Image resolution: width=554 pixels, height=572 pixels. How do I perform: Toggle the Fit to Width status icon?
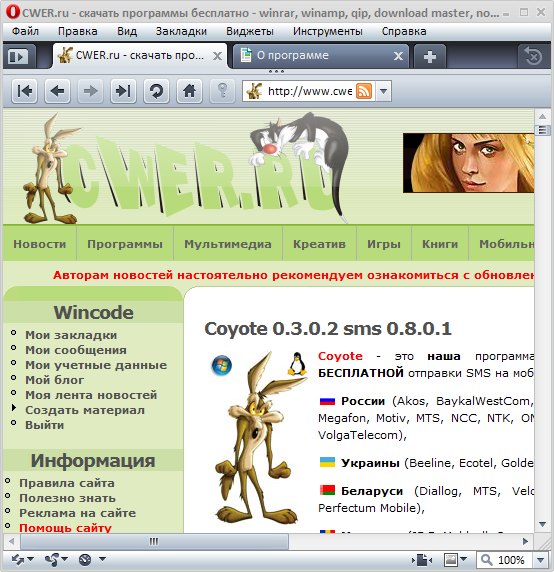point(422,559)
